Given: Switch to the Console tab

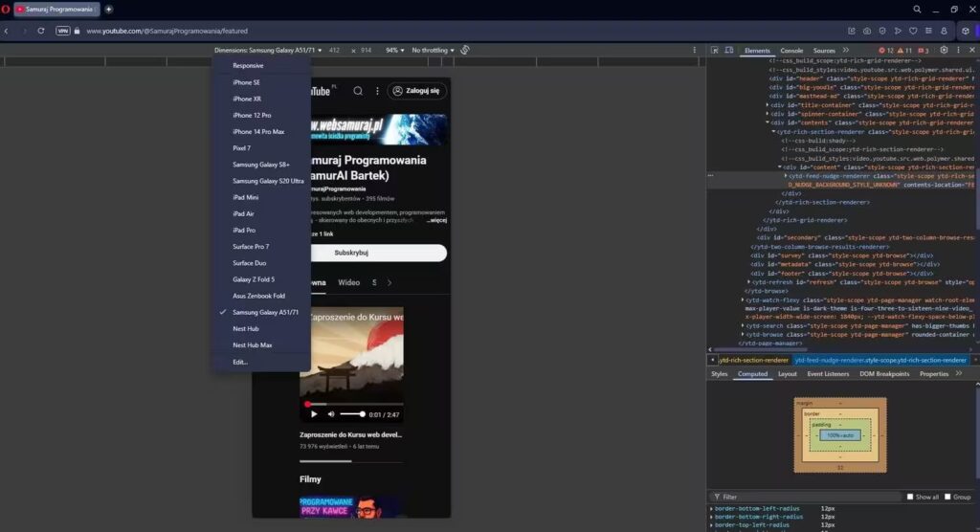Looking at the screenshot, I should click(791, 51).
